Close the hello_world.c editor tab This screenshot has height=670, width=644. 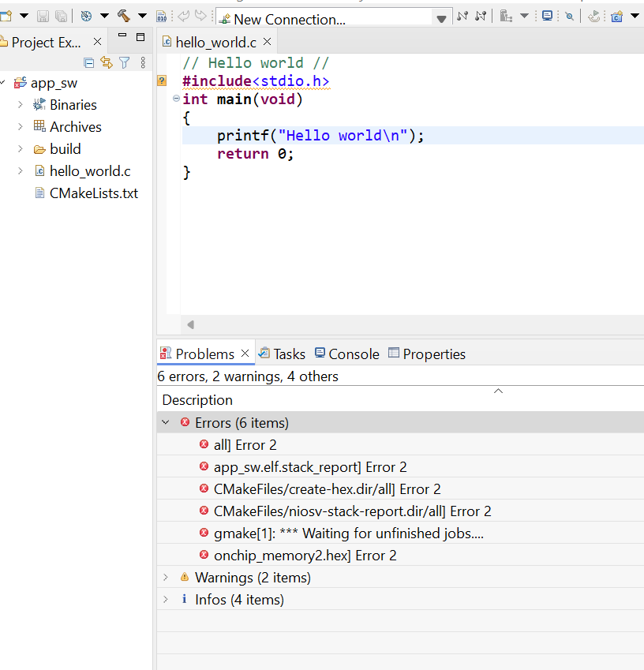point(267,42)
